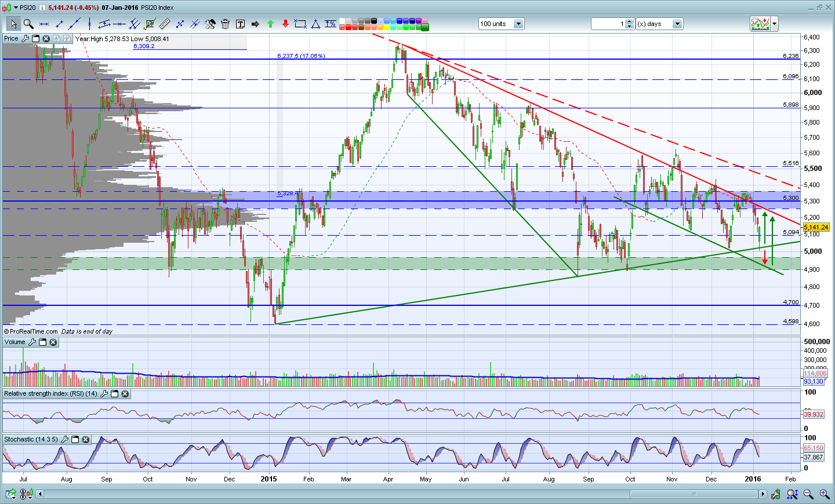Move the Price panel up with arrow
Screen dimensions: 835x504
point(67,39)
